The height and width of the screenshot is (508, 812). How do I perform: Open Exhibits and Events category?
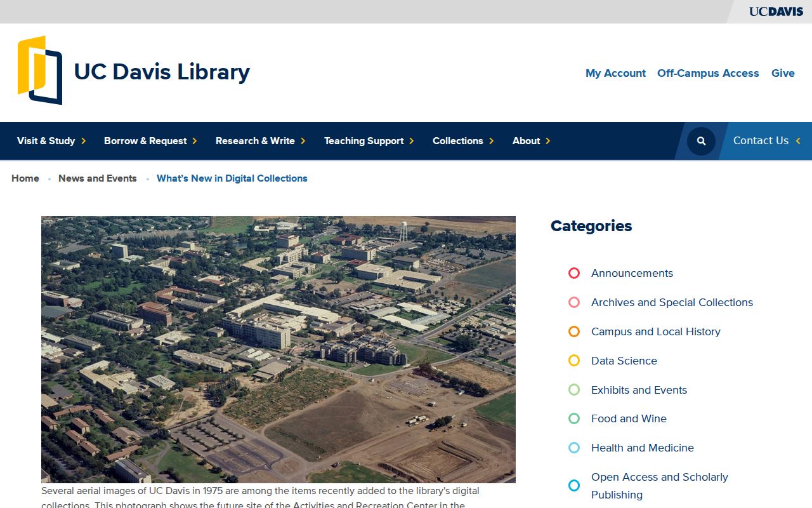point(639,390)
